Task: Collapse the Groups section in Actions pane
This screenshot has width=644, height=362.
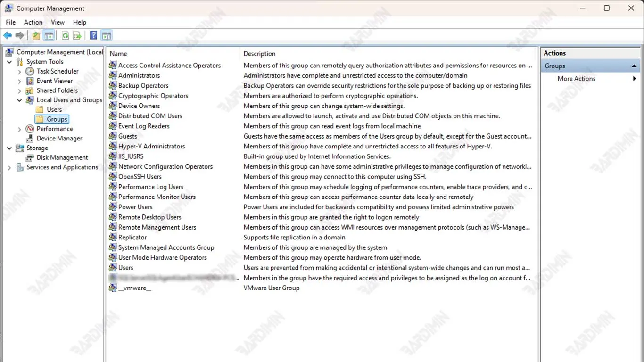Action: pos(634,66)
